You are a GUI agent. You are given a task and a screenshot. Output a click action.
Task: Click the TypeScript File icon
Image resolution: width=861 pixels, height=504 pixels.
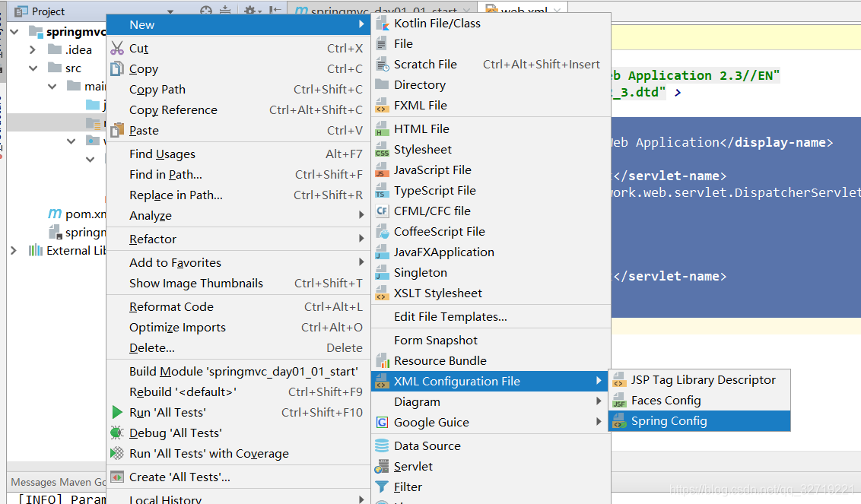382,191
